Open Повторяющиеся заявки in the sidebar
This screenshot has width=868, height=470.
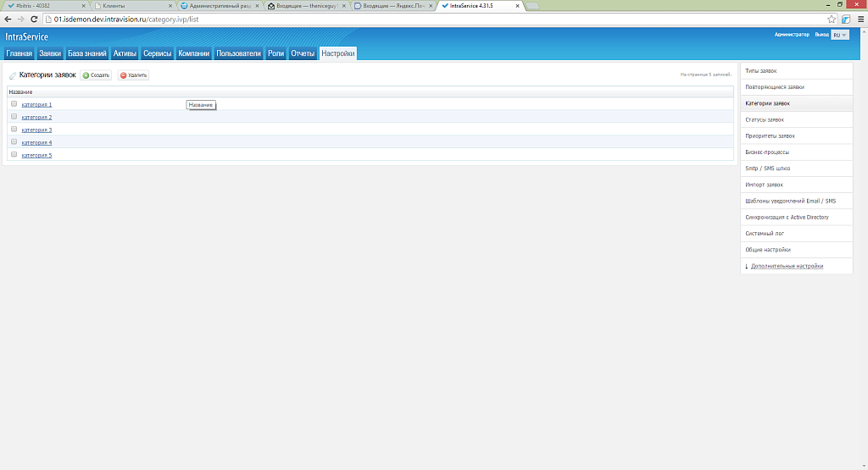point(797,87)
